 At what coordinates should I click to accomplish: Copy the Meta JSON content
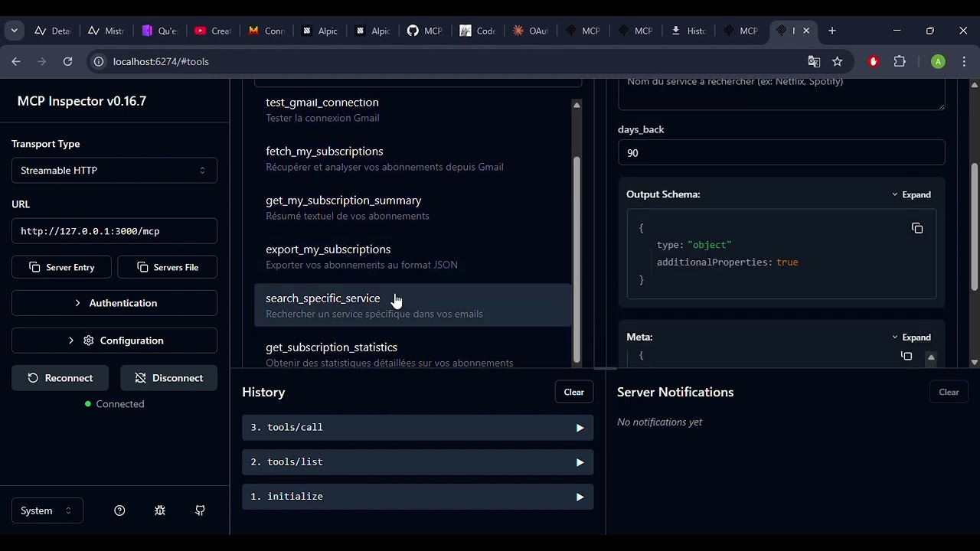906,356
